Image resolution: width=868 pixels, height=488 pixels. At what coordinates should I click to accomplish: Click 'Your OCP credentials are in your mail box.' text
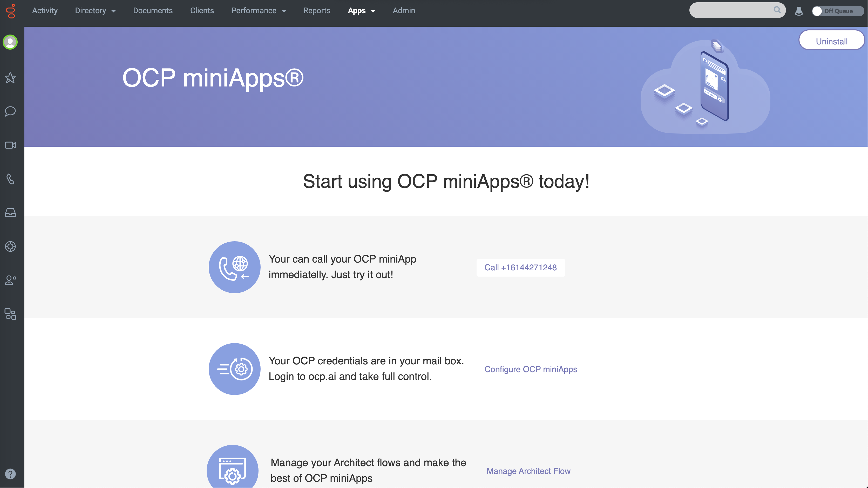tap(366, 361)
